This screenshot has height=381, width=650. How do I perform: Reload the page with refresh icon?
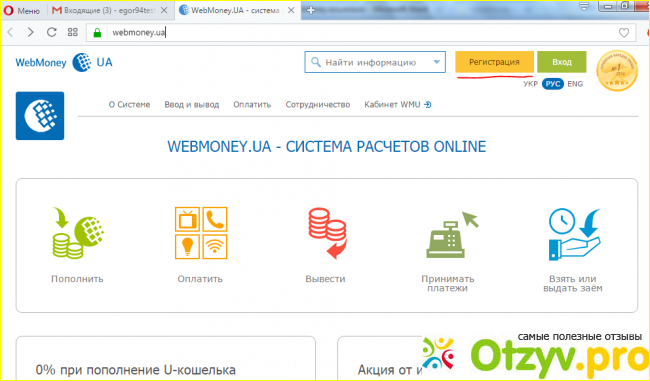pos(51,32)
